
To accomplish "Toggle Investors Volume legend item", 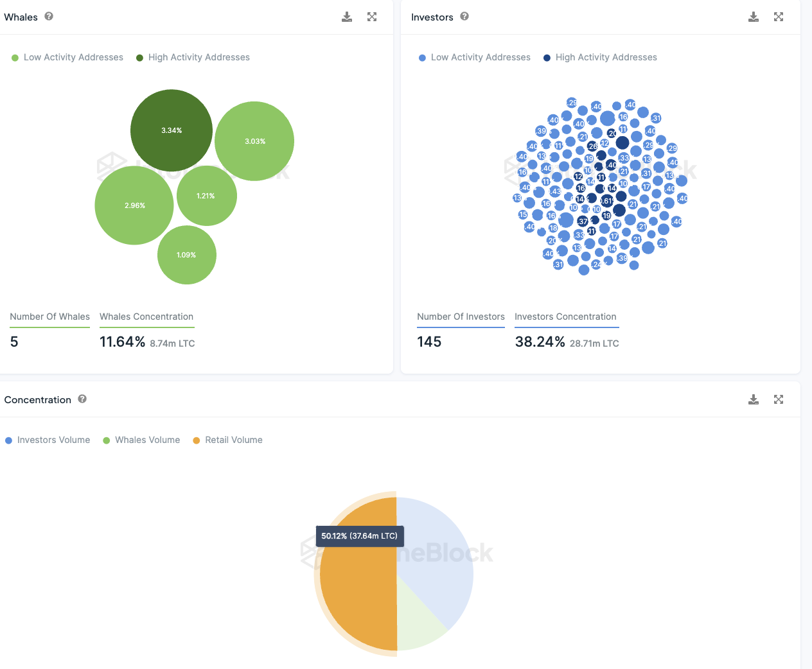I will click(48, 440).
